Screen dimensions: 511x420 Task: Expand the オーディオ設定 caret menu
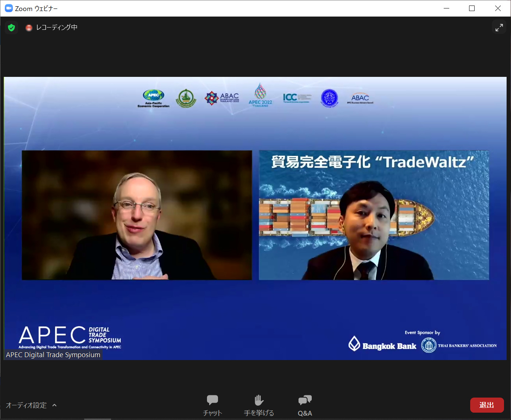point(54,405)
